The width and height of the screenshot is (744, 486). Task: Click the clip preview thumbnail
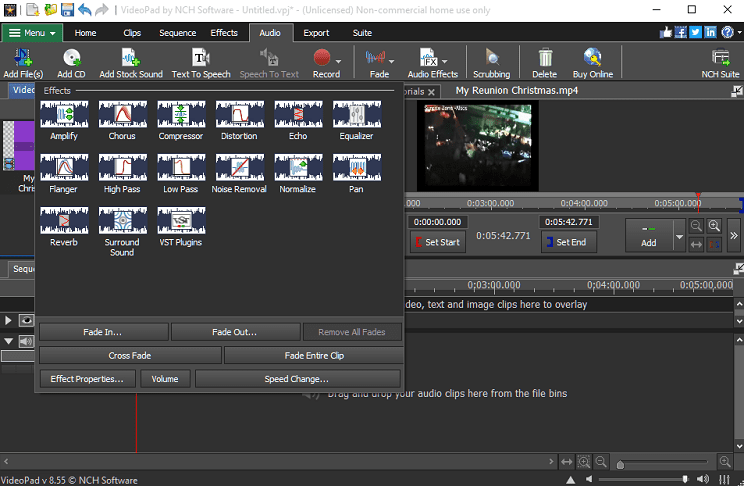(x=478, y=147)
